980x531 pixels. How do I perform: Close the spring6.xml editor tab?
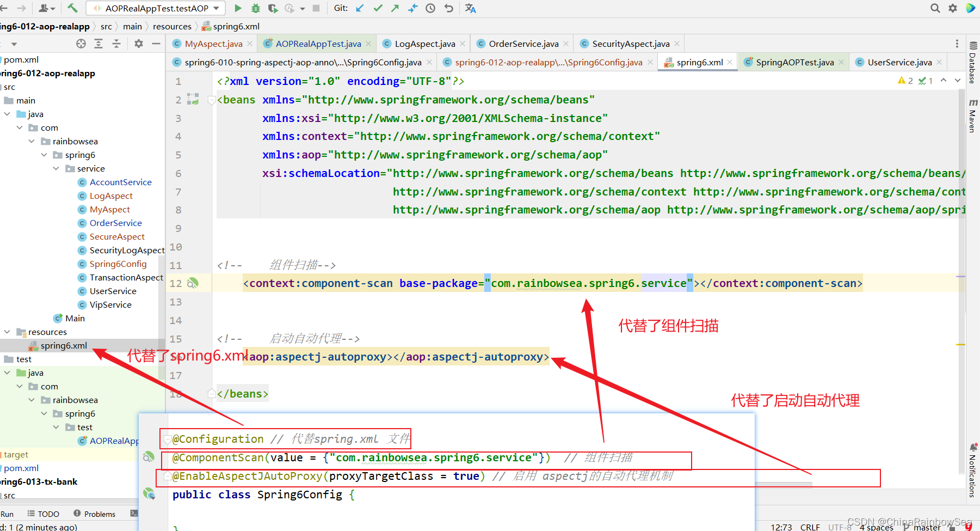[x=730, y=62]
